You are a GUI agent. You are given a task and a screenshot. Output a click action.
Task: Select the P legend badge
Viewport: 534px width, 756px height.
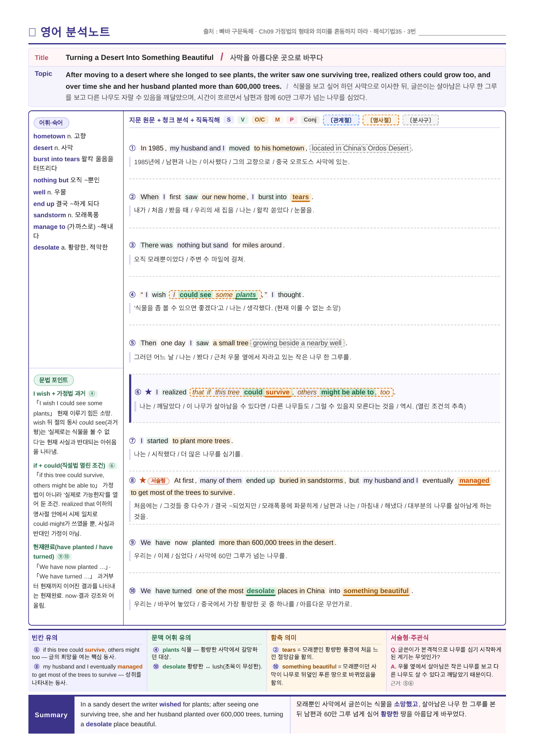click(292, 120)
